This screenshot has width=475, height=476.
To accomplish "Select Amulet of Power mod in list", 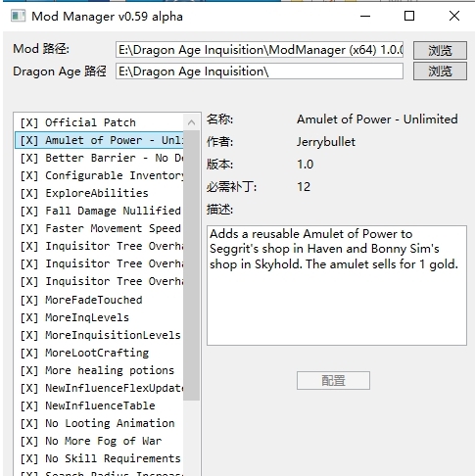I will tap(100, 140).
